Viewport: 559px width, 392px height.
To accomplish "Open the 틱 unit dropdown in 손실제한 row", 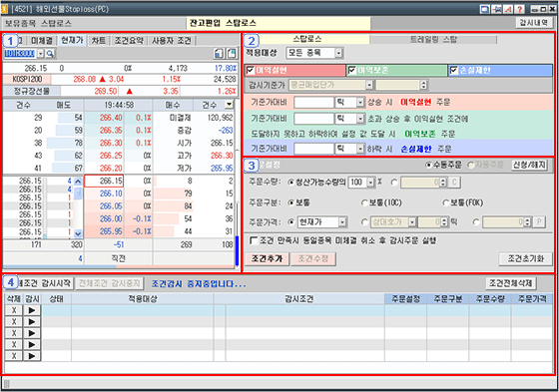I will point(360,149).
